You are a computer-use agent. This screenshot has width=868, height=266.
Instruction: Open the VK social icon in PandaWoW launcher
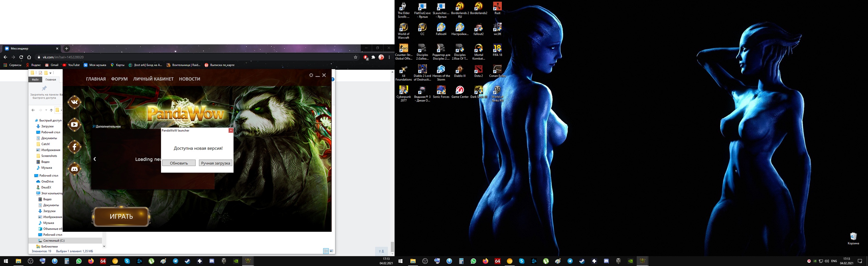74,102
